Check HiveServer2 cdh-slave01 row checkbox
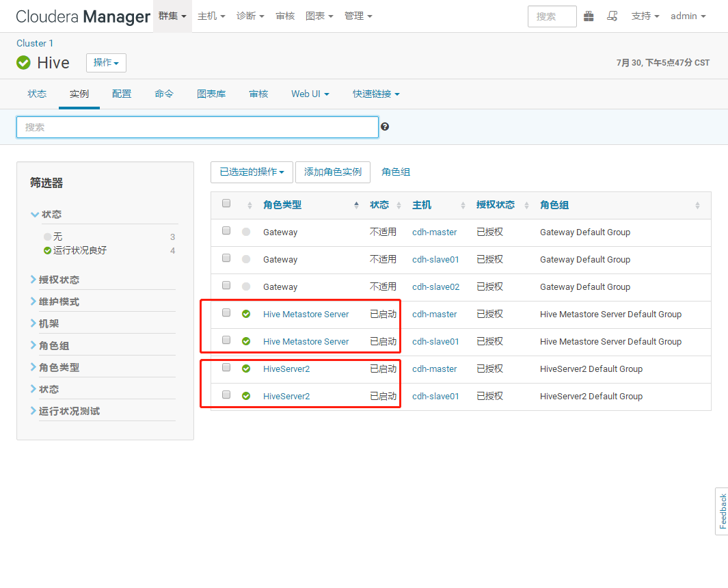The width and height of the screenshot is (728, 588). click(226, 395)
